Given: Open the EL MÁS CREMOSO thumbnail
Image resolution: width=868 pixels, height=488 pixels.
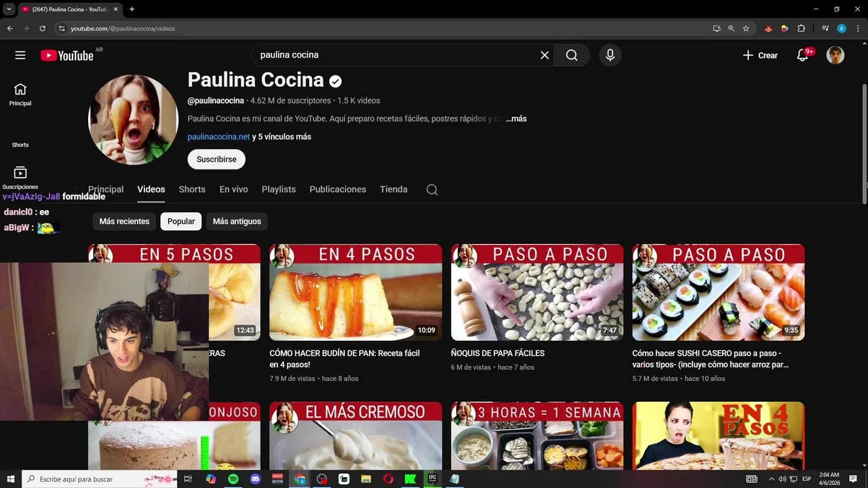Looking at the screenshot, I should coord(355,436).
